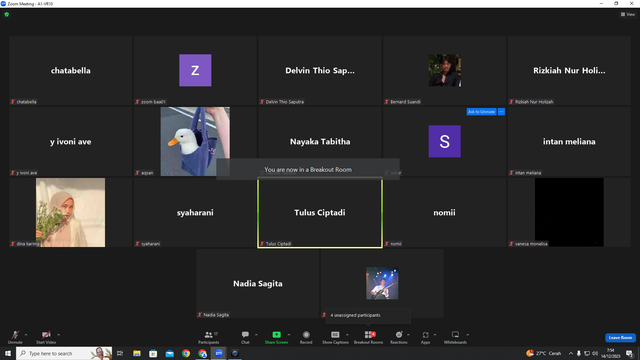Expand options arrow beside Apps
The width and height of the screenshot is (640, 360).
(x=435, y=335)
